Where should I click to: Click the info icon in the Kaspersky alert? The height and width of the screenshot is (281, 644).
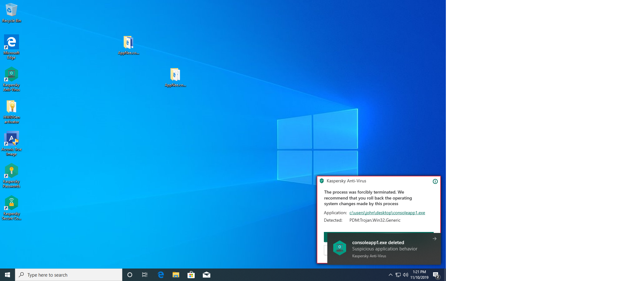coord(435,181)
